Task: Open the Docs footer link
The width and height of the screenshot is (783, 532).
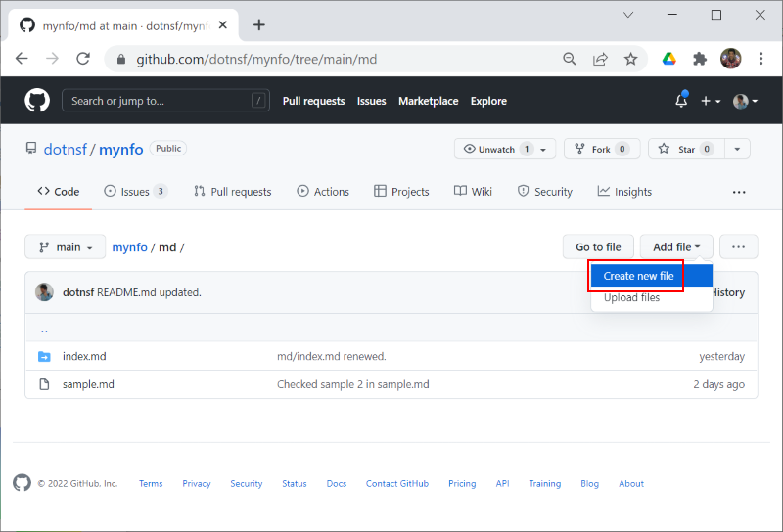Action: 337,483
